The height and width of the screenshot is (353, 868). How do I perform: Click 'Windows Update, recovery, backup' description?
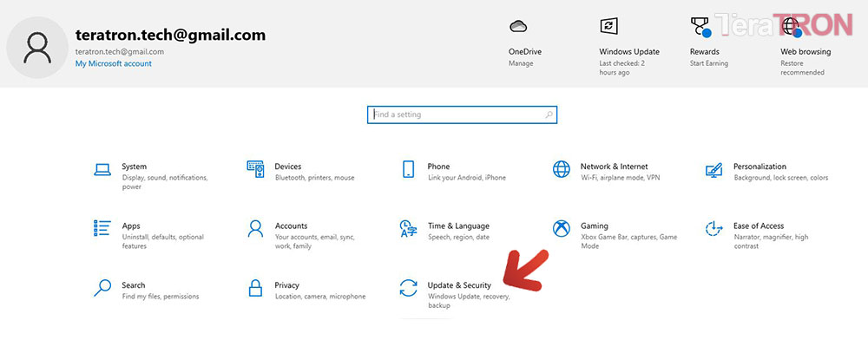tap(469, 302)
